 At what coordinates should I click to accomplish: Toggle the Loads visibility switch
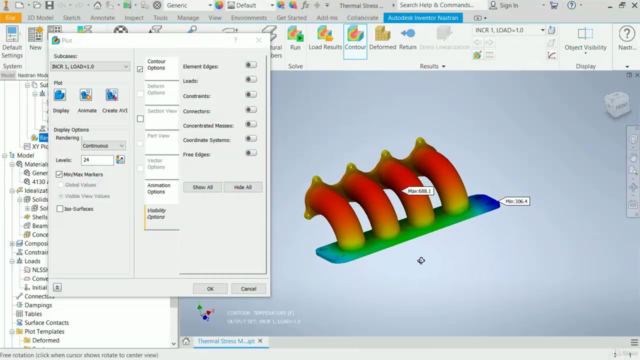pyautogui.click(x=251, y=79)
